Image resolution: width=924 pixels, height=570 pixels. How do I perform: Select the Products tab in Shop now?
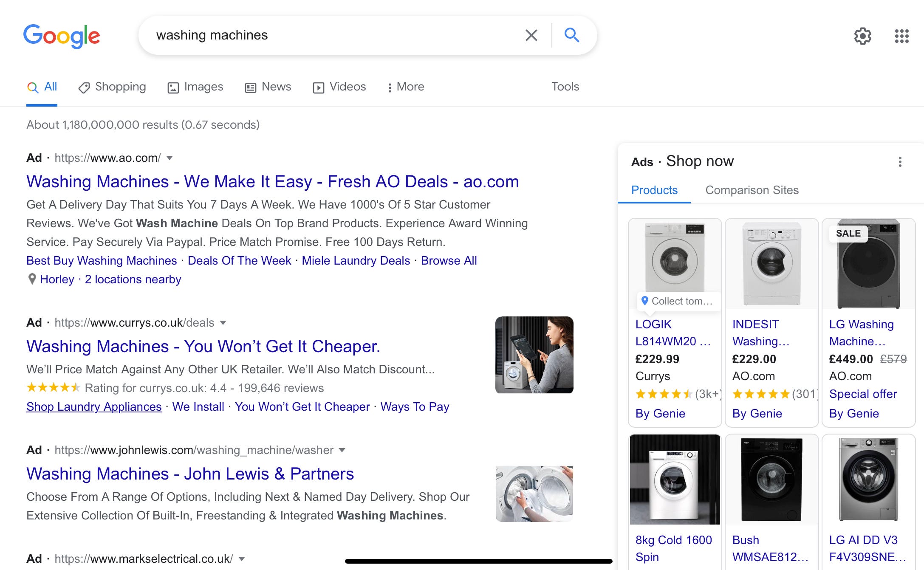pos(654,190)
